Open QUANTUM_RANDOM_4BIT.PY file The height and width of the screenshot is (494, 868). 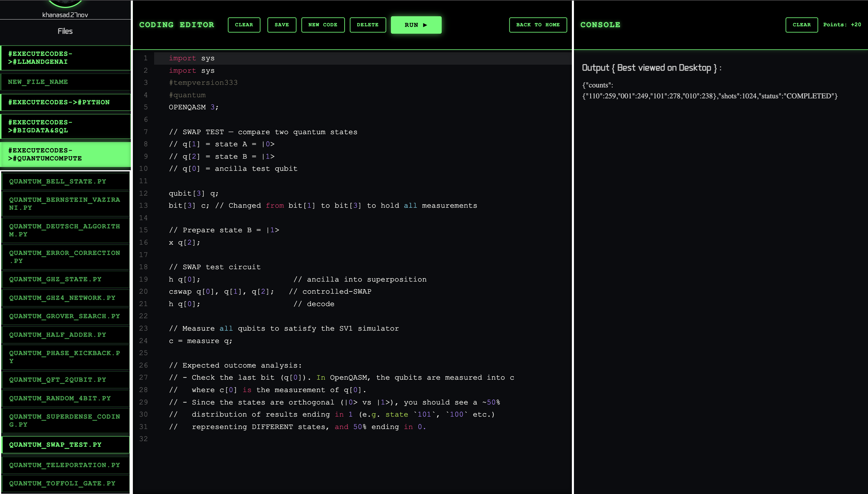(66, 398)
